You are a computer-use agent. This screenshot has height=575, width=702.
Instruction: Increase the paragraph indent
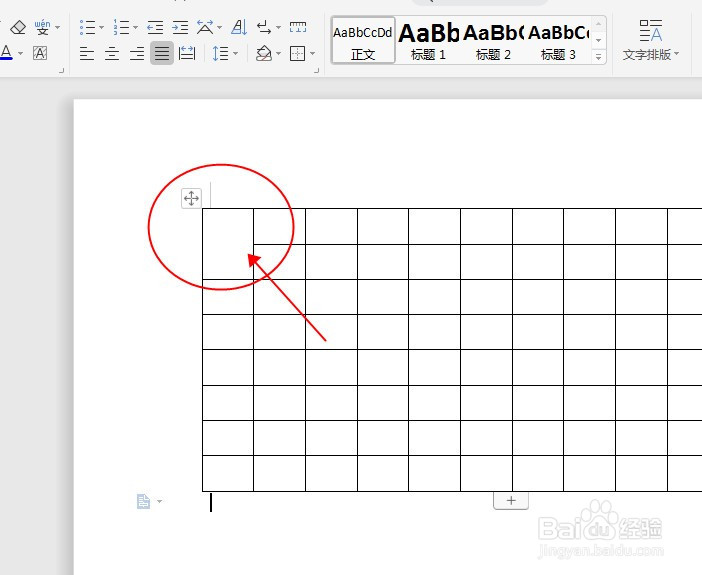pos(180,27)
